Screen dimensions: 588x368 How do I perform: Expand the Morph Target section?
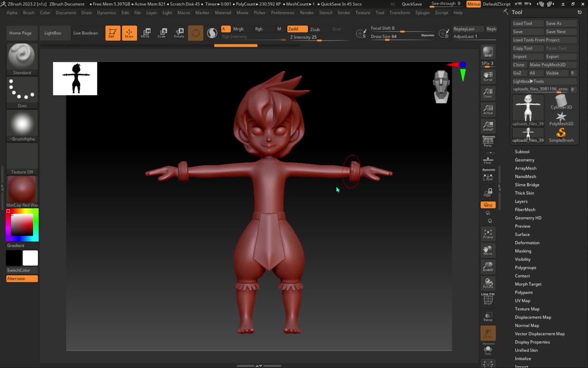528,284
